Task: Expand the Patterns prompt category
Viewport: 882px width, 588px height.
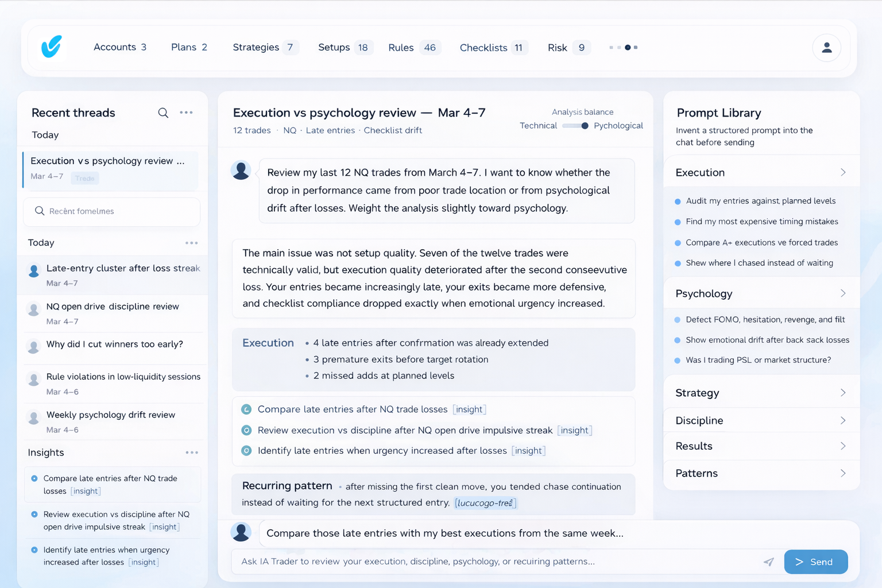Action: (761, 473)
